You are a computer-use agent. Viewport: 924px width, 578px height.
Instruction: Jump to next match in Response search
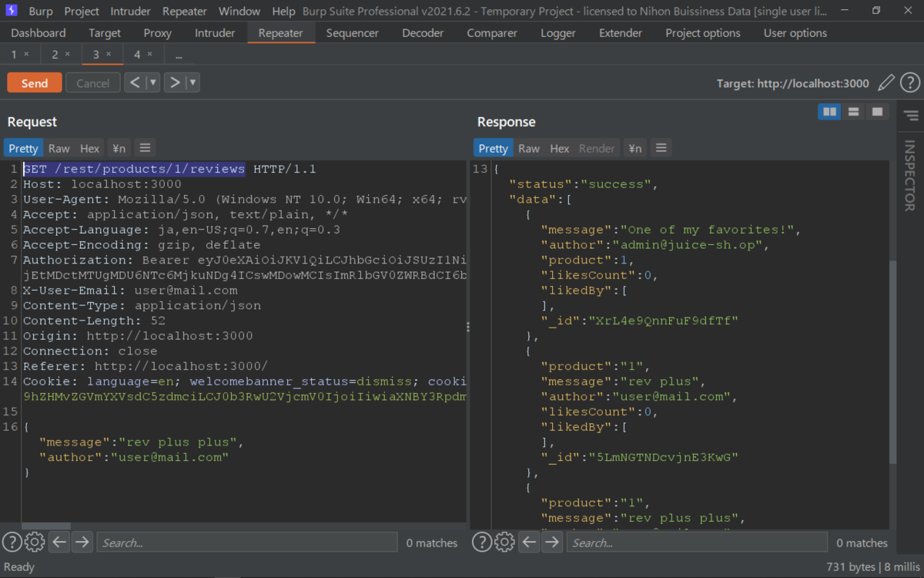tap(552, 542)
